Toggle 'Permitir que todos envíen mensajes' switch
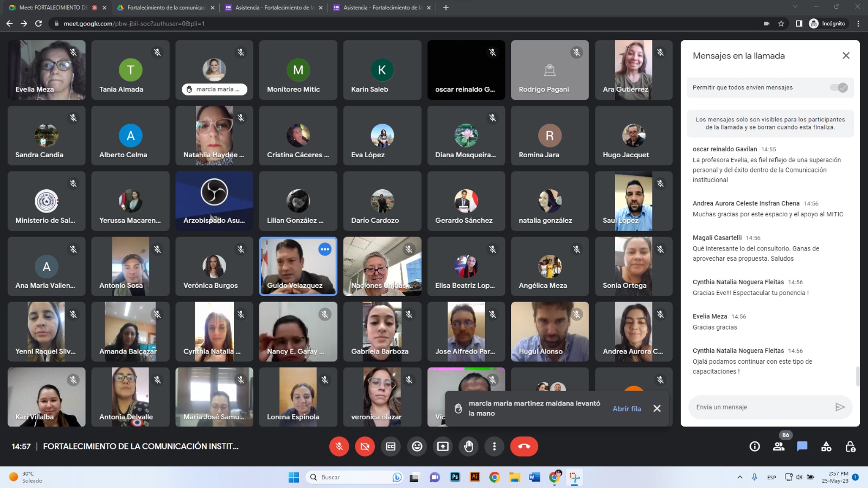The image size is (868, 488). coord(839,87)
